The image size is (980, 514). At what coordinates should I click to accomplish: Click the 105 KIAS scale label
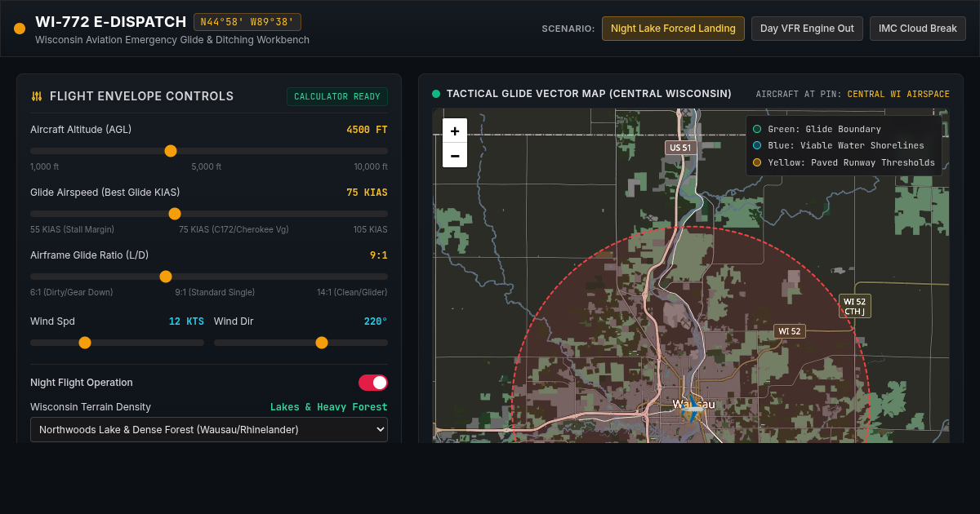coord(371,229)
